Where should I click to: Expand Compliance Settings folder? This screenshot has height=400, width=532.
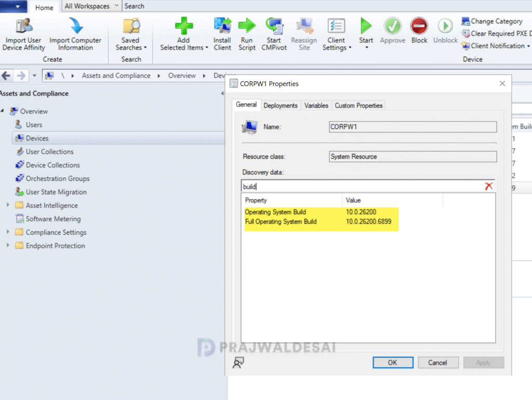(x=8, y=231)
